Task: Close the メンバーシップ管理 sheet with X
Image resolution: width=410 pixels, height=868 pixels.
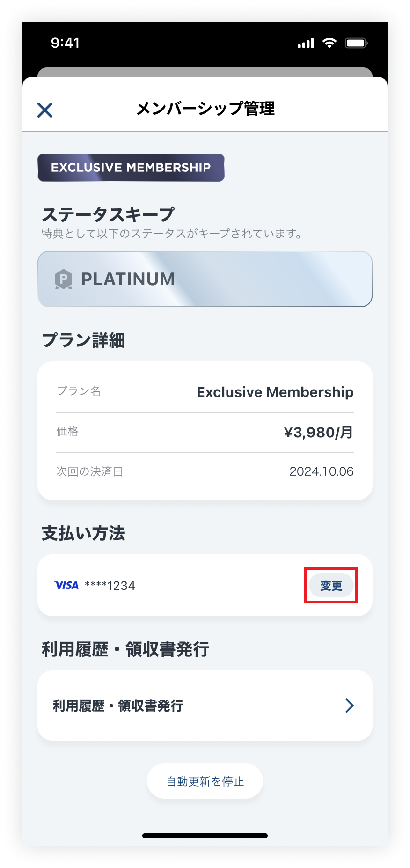Action: click(45, 110)
